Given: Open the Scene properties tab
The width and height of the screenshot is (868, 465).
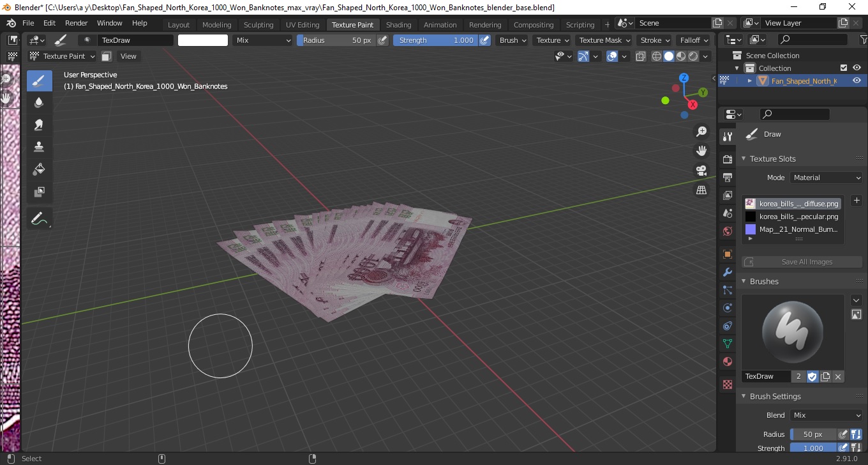Looking at the screenshot, I should coord(727,213).
